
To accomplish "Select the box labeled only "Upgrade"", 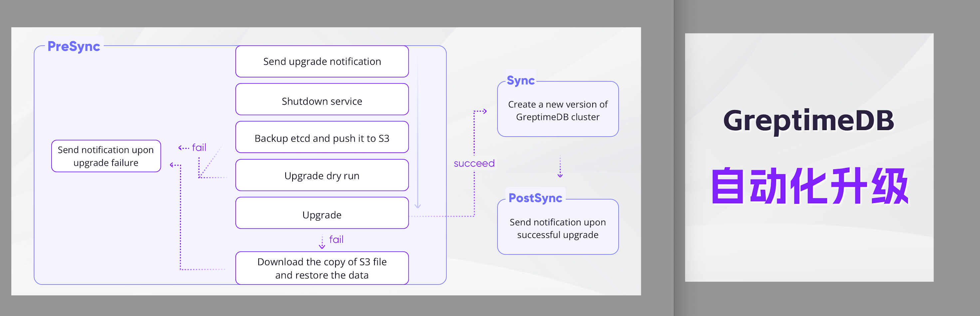I will coord(322,213).
